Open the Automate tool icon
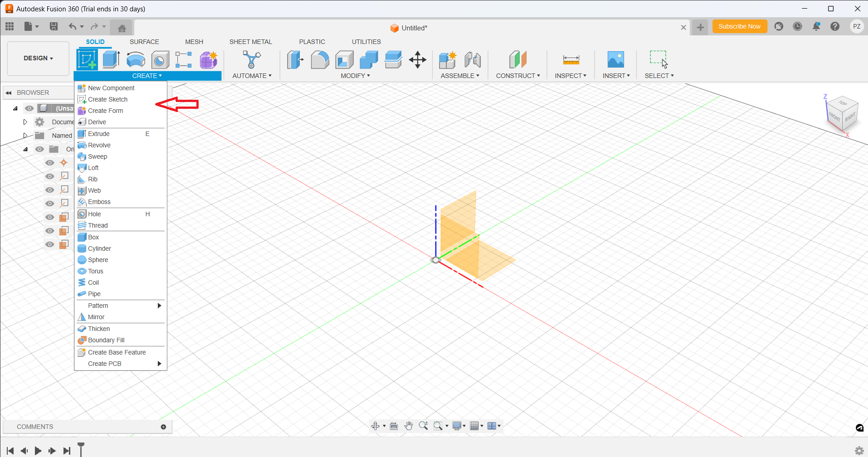This screenshot has width=868, height=457. click(251, 60)
